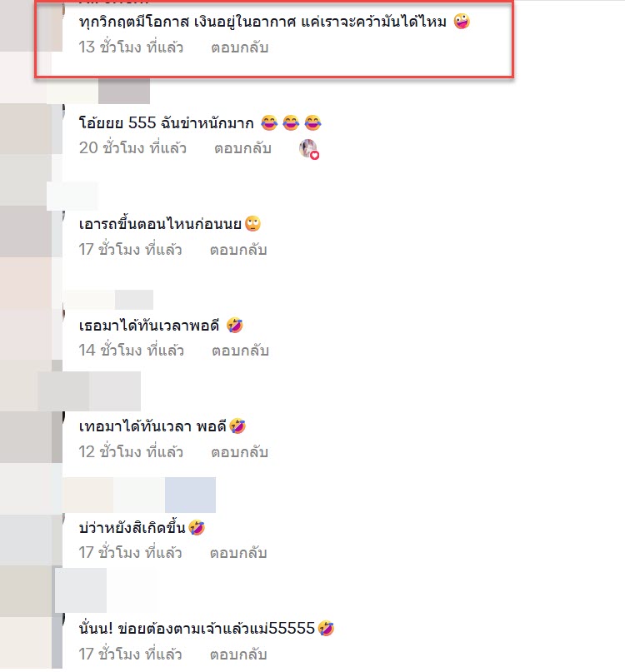Reply to the นั่นน! ข่อยต้องตามเจ้าแล้วแม่ comment
625x672 pixels.
[x=238, y=655]
